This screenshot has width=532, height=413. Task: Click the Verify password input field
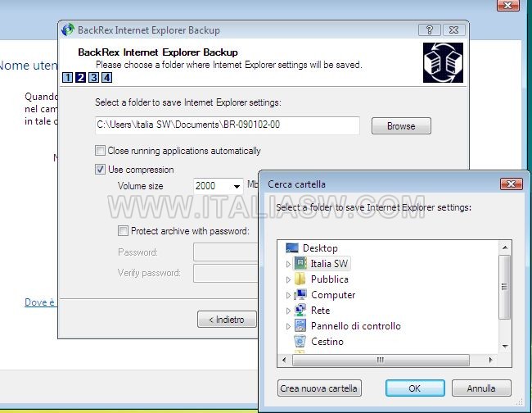point(226,273)
